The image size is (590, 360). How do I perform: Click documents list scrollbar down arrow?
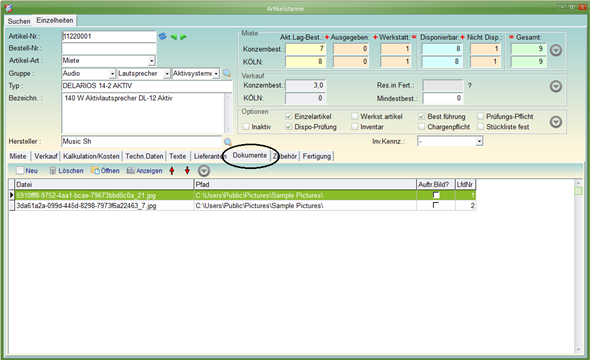click(x=578, y=350)
